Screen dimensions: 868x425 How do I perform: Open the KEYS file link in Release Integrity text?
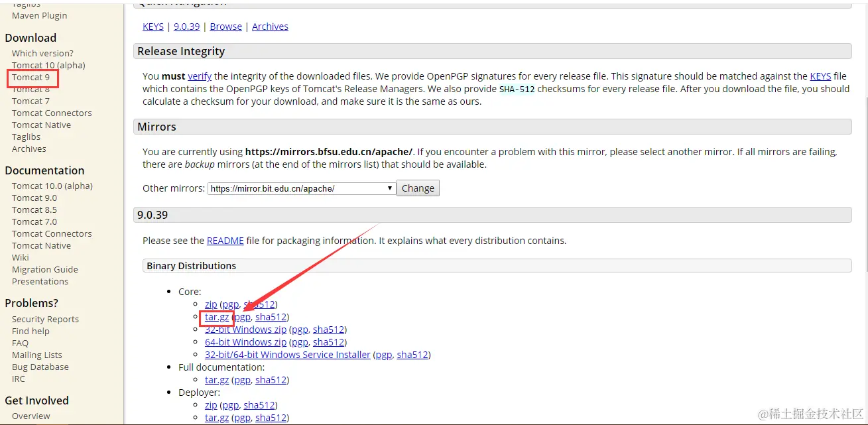click(820, 76)
